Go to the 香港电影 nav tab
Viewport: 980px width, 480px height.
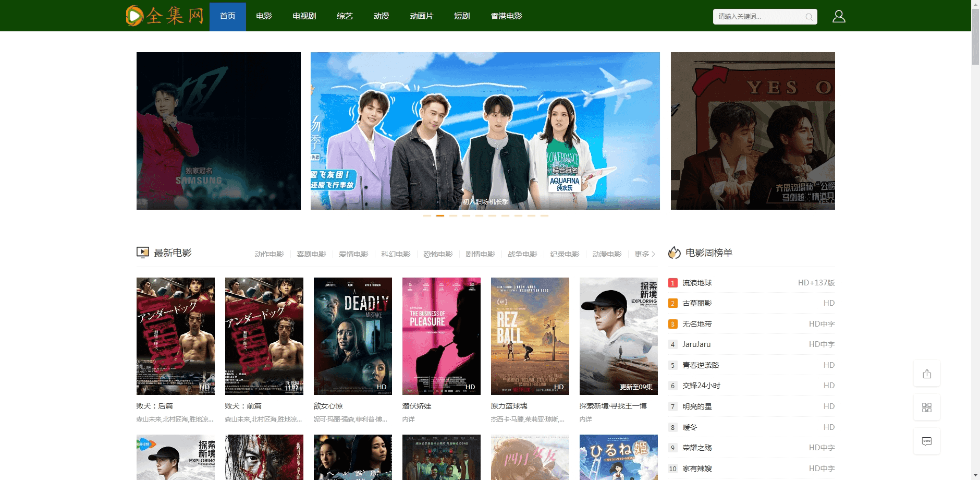[x=507, y=17]
